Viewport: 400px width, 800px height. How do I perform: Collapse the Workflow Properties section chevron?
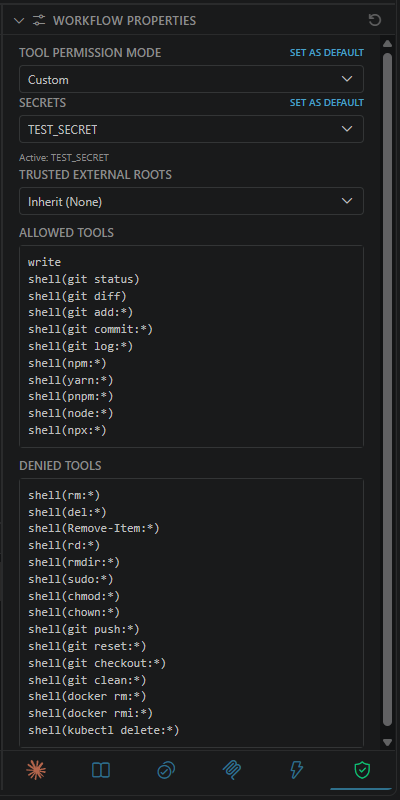[19, 20]
